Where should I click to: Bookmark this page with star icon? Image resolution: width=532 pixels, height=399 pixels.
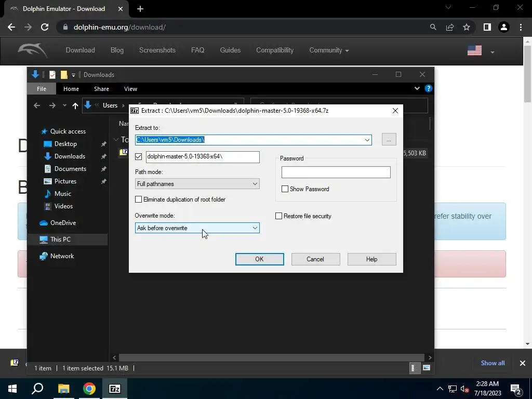coord(467,27)
